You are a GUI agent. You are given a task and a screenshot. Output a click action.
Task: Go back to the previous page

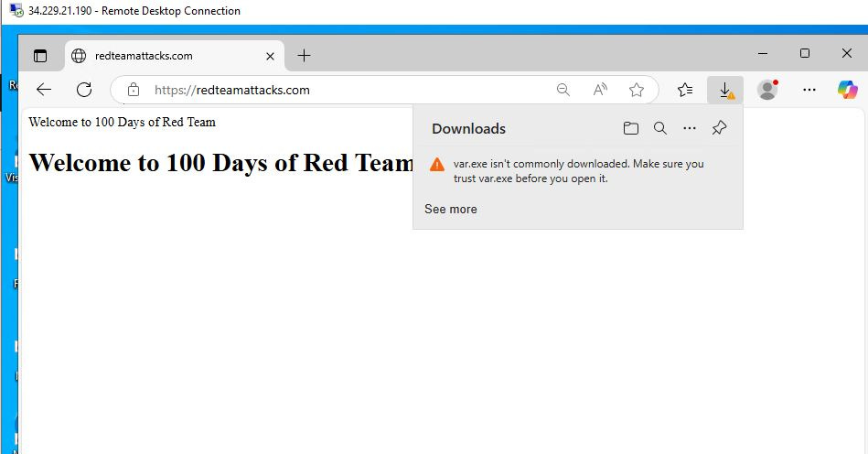[44, 90]
